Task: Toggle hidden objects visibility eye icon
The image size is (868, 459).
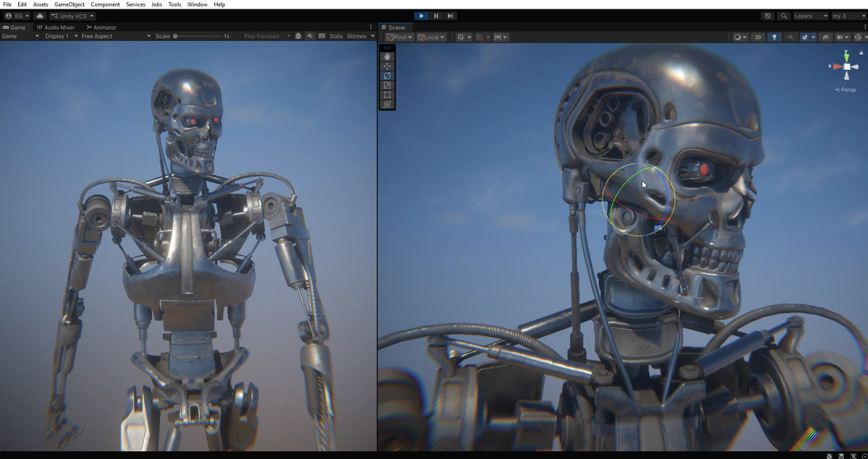Action: click(825, 37)
